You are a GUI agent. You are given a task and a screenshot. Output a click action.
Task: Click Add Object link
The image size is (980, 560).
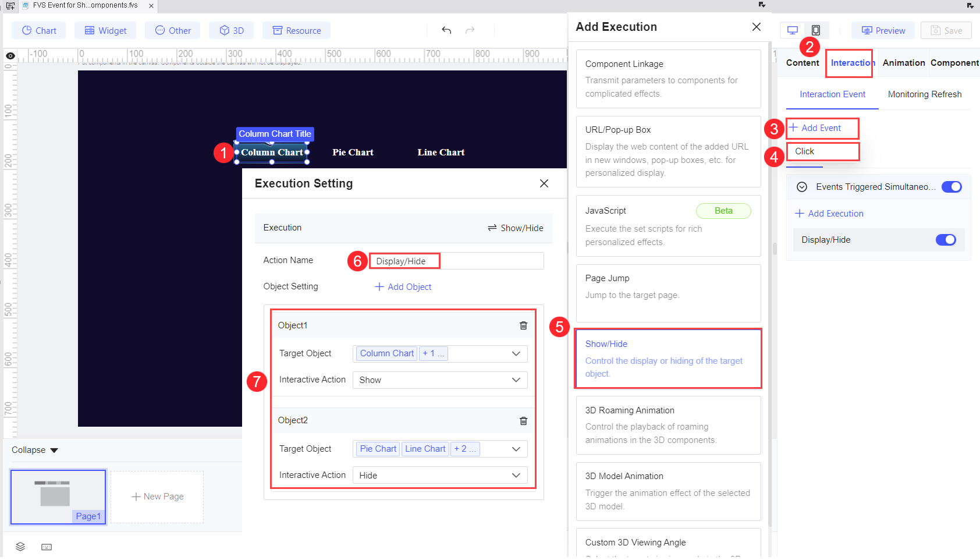[403, 287]
